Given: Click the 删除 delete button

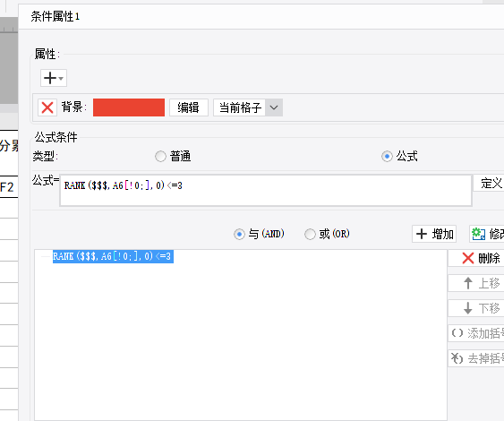Looking at the screenshot, I should tap(476, 258).
